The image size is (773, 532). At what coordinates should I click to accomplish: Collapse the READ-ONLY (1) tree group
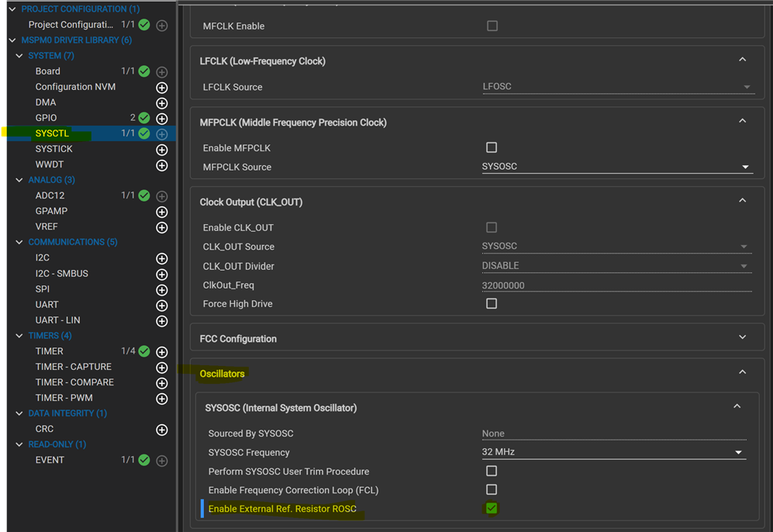coord(19,444)
